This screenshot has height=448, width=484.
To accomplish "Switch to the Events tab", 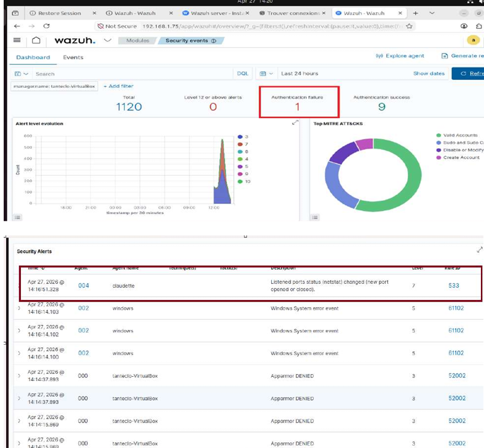I will pyautogui.click(x=73, y=57).
